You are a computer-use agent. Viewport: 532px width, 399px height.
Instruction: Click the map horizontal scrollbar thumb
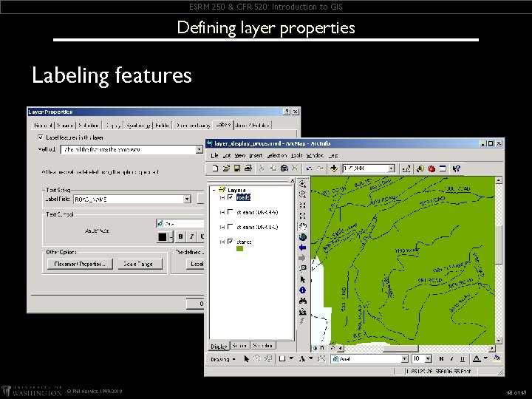[x=401, y=348]
